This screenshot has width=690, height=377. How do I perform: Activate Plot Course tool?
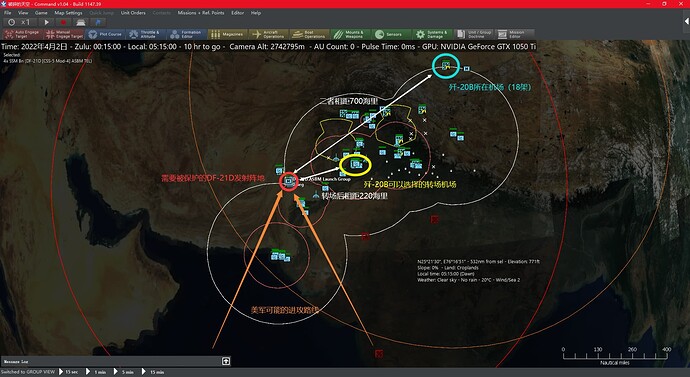click(x=105, y=34)
